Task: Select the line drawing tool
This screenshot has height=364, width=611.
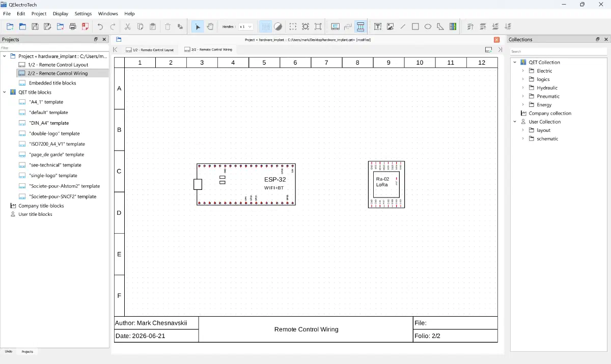Action: pos(403,26)
